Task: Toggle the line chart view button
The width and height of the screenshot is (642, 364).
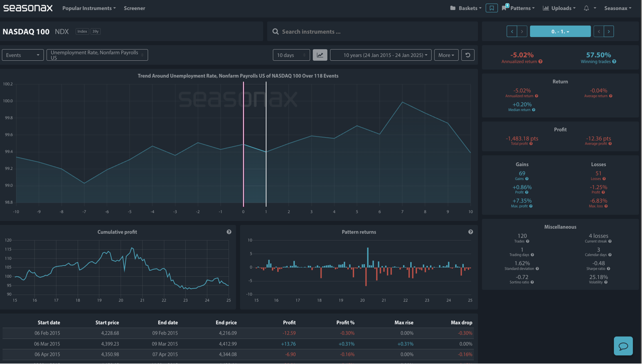Action: point(320,55)
